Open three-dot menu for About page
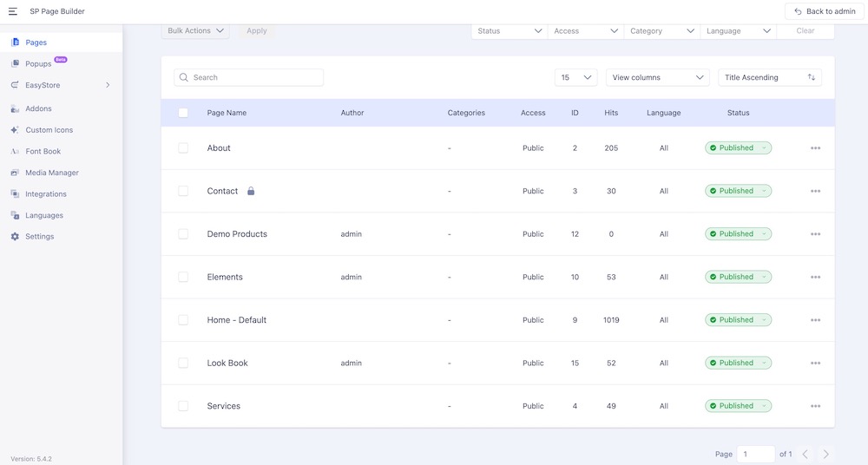 click(815, 148)
